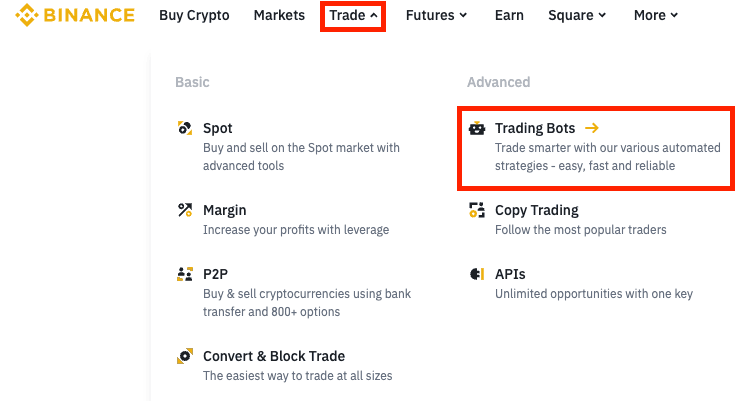755x401 pixels.
Task: Open the Copy Trading title link
Action: (x=537, y=210)
